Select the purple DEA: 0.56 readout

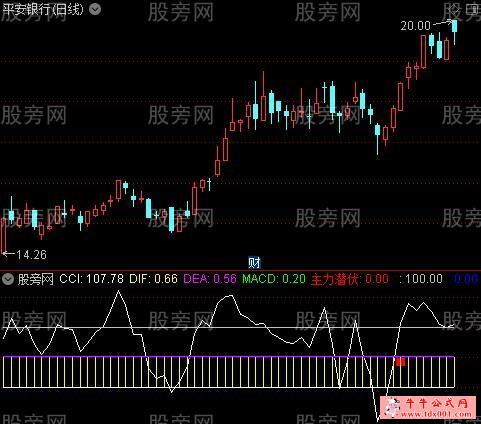coord(210,279)
